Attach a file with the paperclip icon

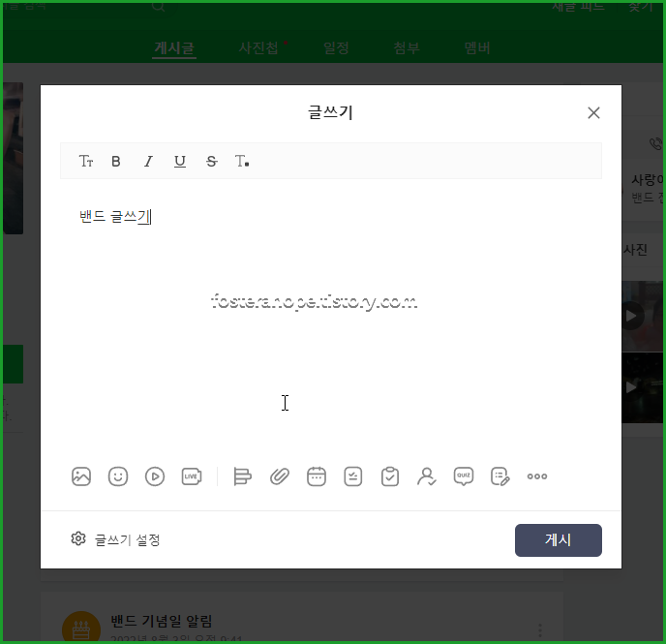tap(280, 476)
